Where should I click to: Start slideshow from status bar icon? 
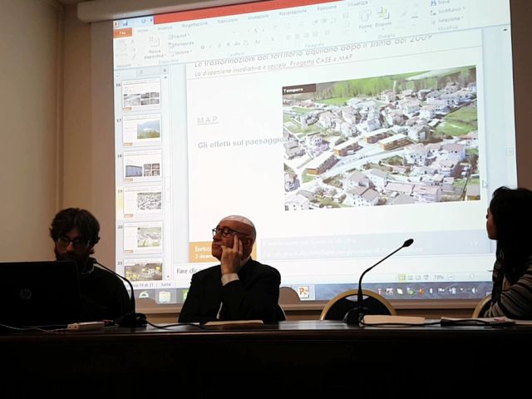pyautogui.click(x=426, y=278)
